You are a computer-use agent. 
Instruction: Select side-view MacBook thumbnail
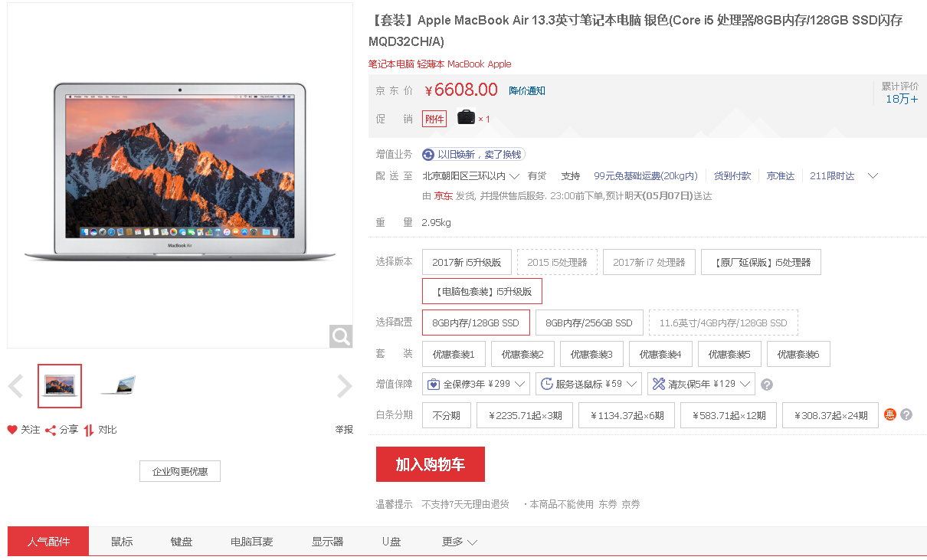pos(117,385)
